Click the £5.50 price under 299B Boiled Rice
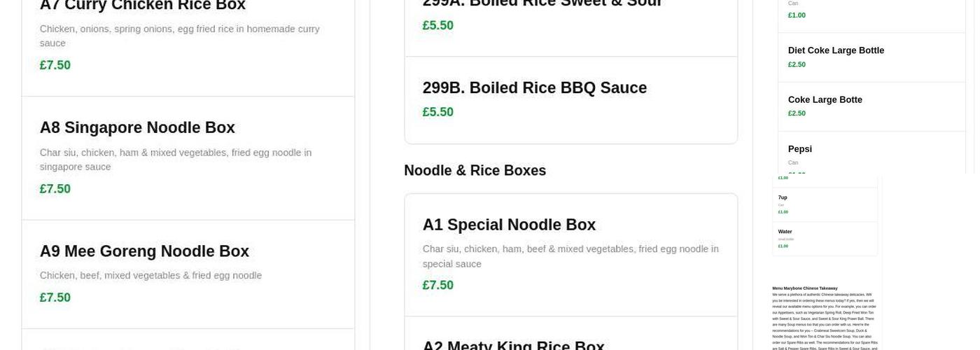Viewport: 980px width, 350px height. coord(438,112)
